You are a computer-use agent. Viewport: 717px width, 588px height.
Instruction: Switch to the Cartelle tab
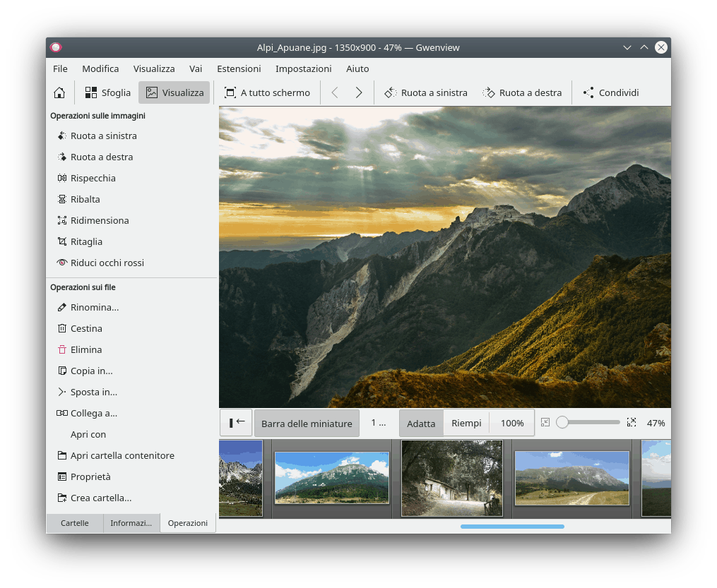coord(75,523)
